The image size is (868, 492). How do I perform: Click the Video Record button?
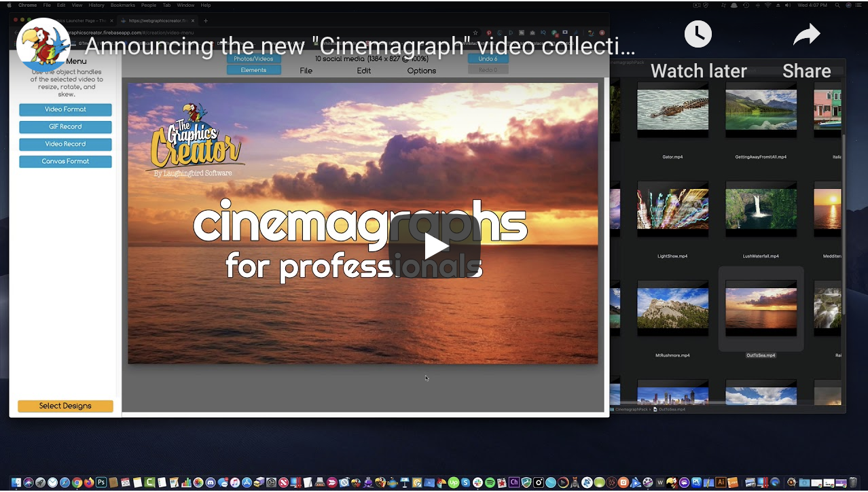click(65, 144)
